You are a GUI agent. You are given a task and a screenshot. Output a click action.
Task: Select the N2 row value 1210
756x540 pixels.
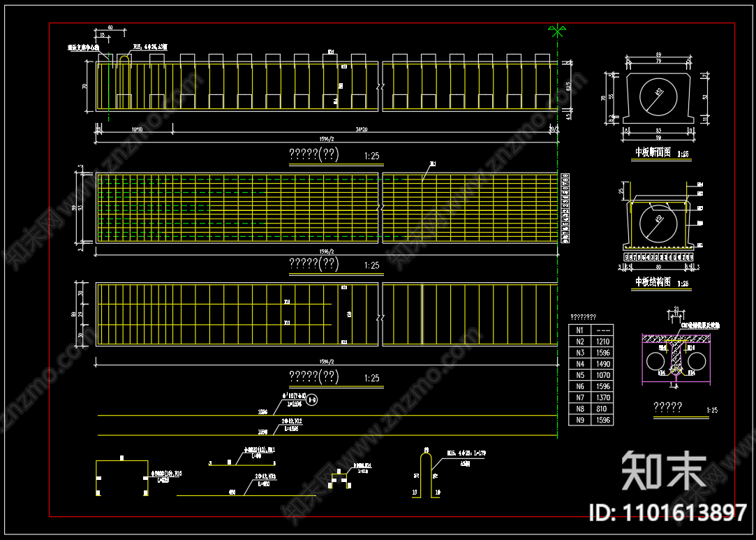pos(602,341)
